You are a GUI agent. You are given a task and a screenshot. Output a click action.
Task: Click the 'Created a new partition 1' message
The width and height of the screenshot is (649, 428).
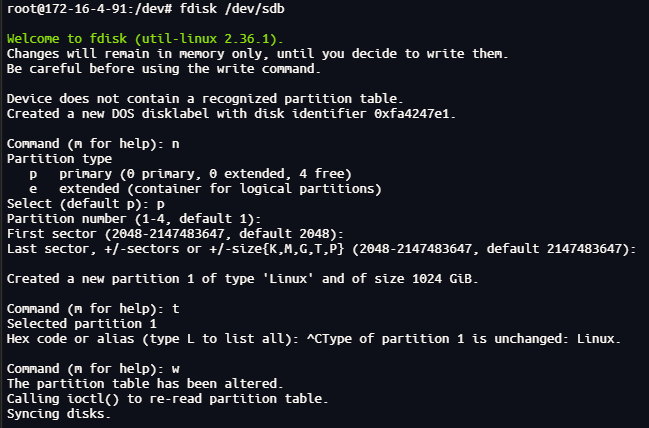(x=242, y=278)
